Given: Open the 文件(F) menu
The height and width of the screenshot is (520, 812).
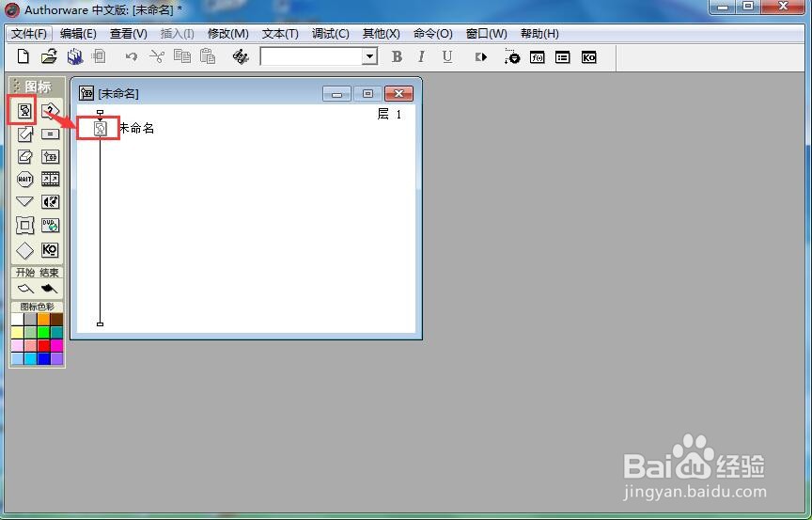Looking at the screenshot, I should click(x=29, y=34).
